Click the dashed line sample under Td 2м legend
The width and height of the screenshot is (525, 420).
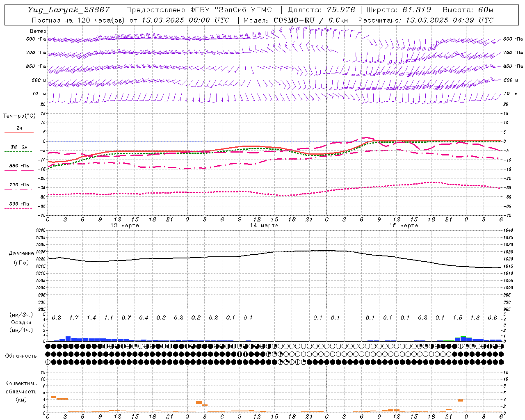click(18, 152)
